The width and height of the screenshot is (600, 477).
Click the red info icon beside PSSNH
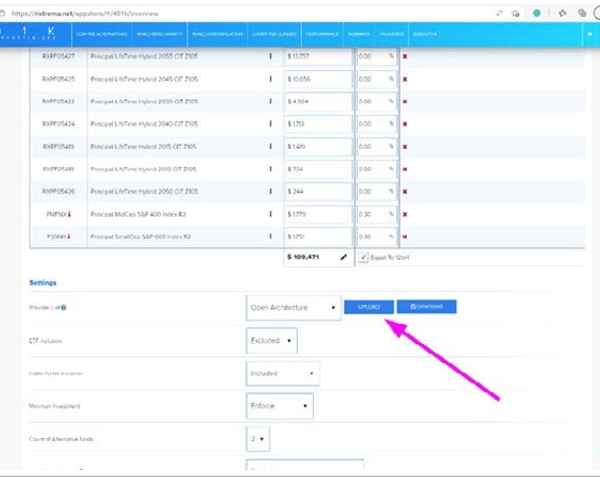69,236
